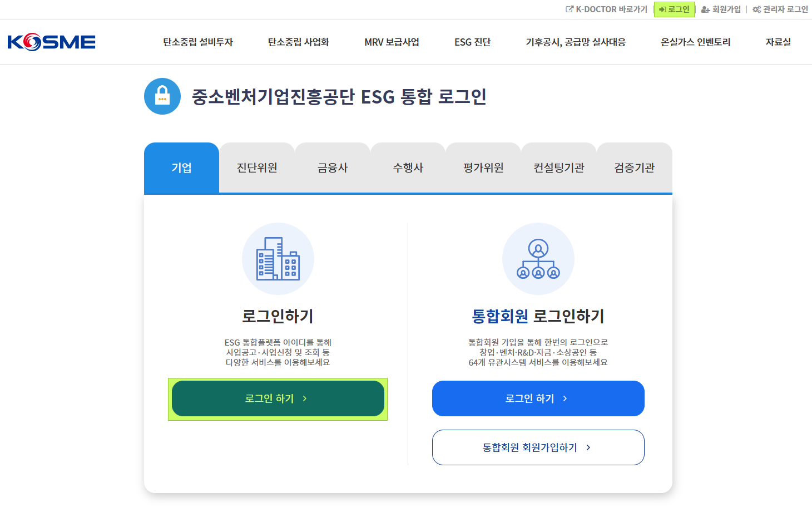Click the blue 로그인 하기 button for 통합회원
Viewport: 812px width, 507px height.
pyautogui.click(x=538, y=398)
